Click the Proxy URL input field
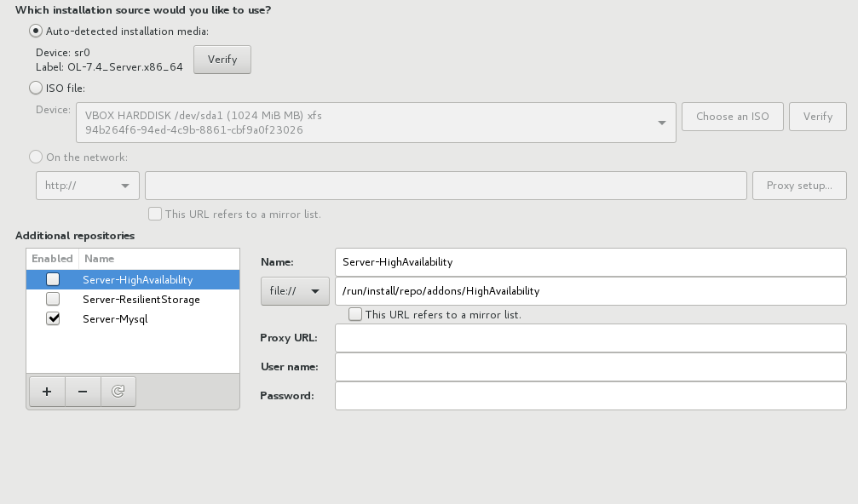 pyautogui.click(x=590, y=338)
